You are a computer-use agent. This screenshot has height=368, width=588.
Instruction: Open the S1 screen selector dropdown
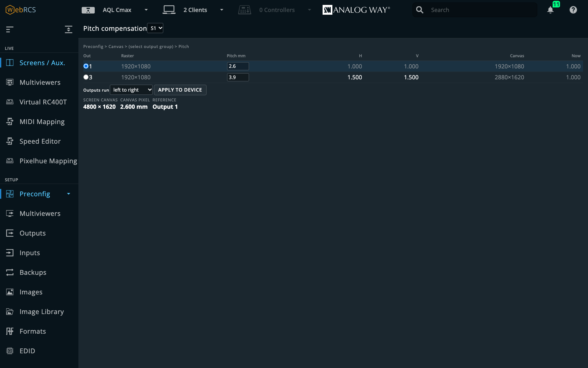point(155,28)
